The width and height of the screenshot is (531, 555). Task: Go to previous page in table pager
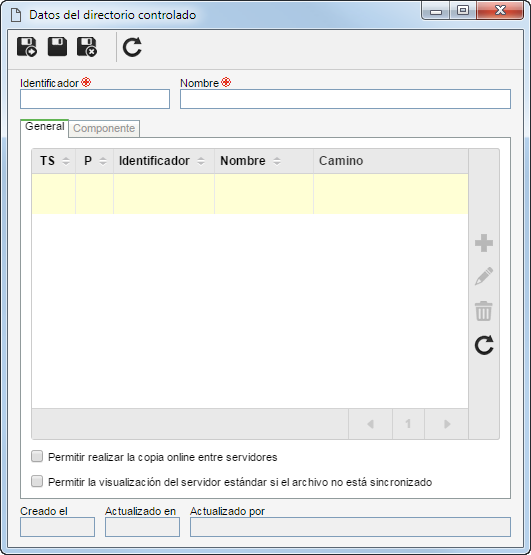[370, 424]
